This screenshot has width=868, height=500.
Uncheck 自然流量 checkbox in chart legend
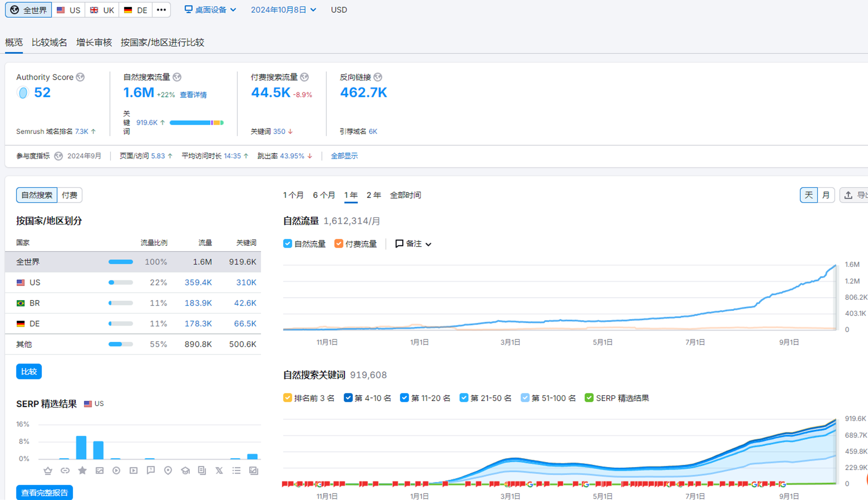click(x=287, y=244)
